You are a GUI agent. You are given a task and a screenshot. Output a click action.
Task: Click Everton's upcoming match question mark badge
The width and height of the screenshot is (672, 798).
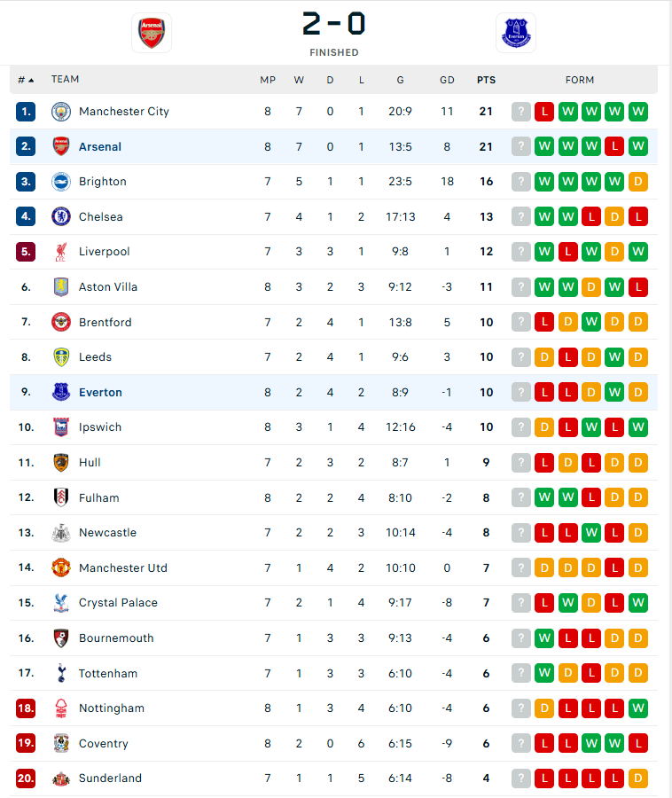521,393
